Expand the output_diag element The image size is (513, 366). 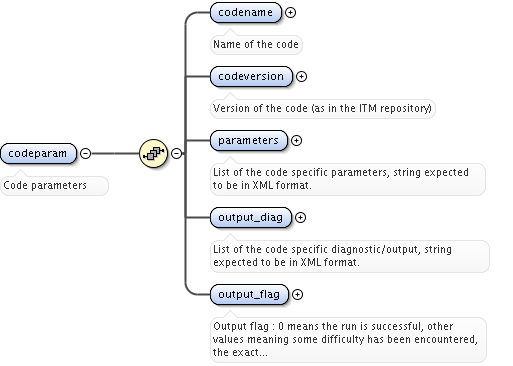(300, 217)
